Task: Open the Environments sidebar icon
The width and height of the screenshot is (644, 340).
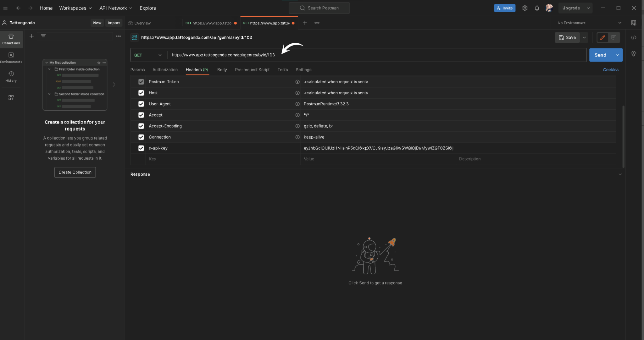Action: 11,58
